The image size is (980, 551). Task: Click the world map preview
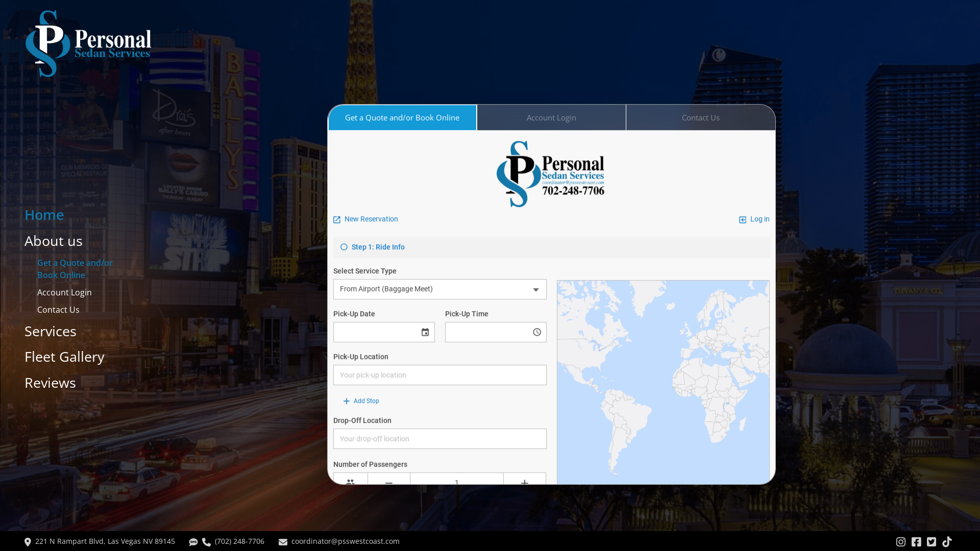(663, 382)
